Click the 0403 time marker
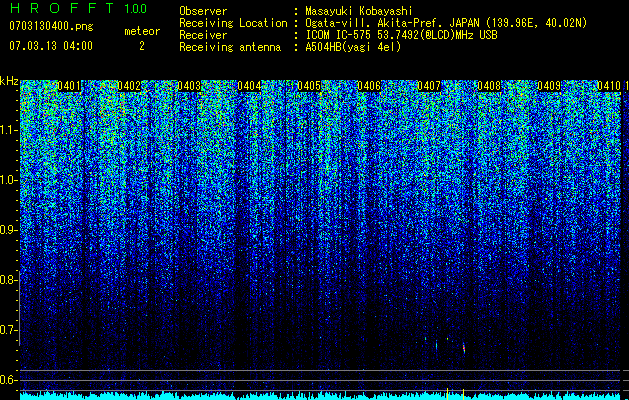629x400 pixels. click(x=189, y=86)
